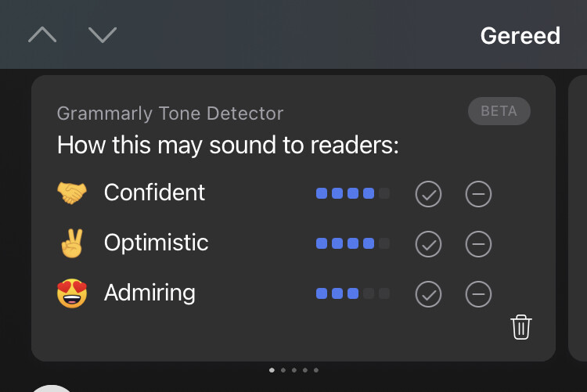The width and height of the screenshot is (587, 392).
Task: Click the BETA badge
Action: (x=499, y=111)
